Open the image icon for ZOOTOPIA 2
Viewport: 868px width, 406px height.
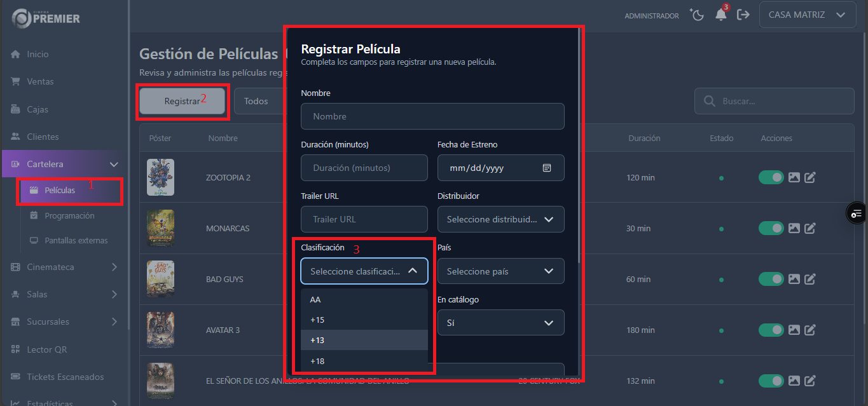pos(794,177)
